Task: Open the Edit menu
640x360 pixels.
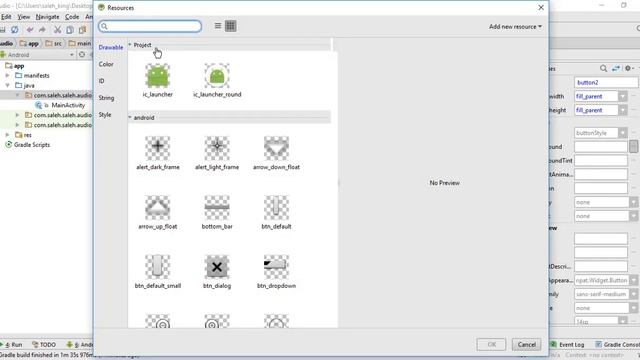Action: [6, 17]
